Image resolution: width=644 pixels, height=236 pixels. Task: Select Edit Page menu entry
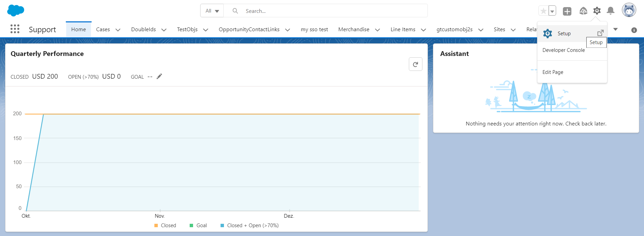tap(553, 72)
